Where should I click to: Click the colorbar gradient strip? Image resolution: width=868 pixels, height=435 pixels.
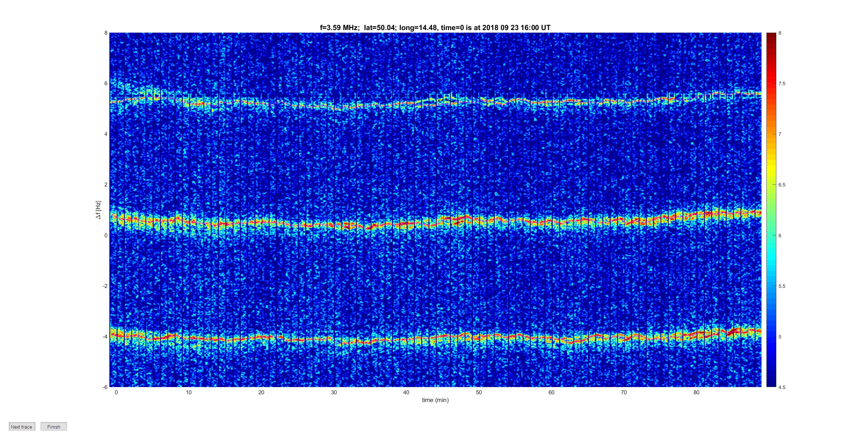pos(771,210)
